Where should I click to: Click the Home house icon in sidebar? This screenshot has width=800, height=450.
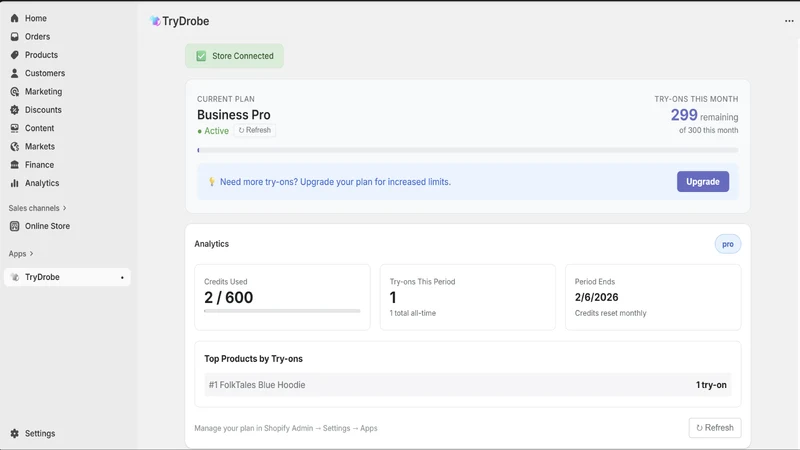[x=14, y=18]
